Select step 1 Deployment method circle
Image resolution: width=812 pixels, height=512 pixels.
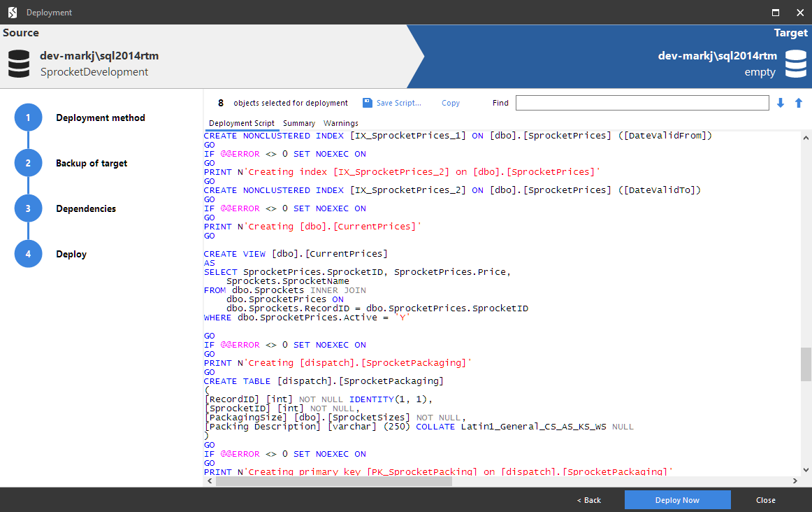pos(28,118)
